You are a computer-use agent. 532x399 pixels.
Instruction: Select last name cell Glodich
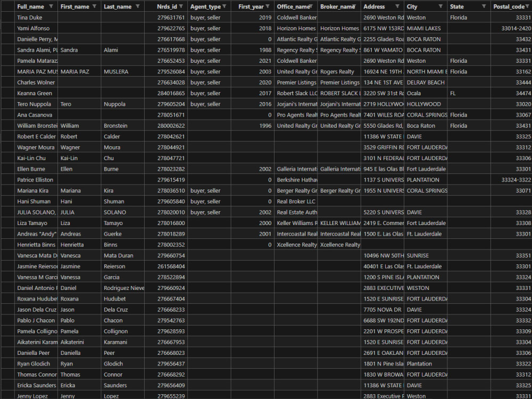point(122,364)
